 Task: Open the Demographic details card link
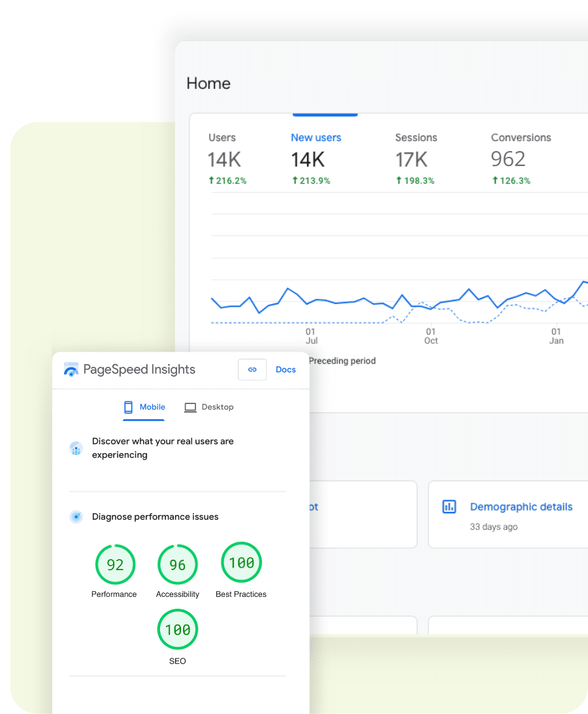[521, 507]
